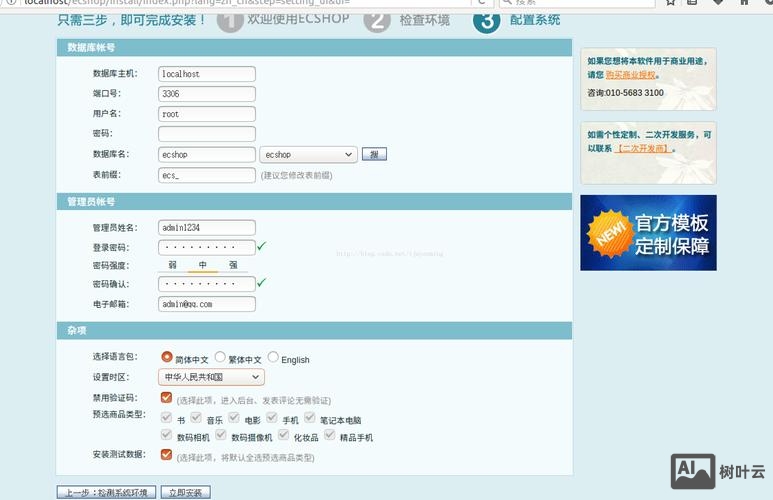Toggle the 禁用验证码 checkbox

pyautogui.click(x=166, y=397)
